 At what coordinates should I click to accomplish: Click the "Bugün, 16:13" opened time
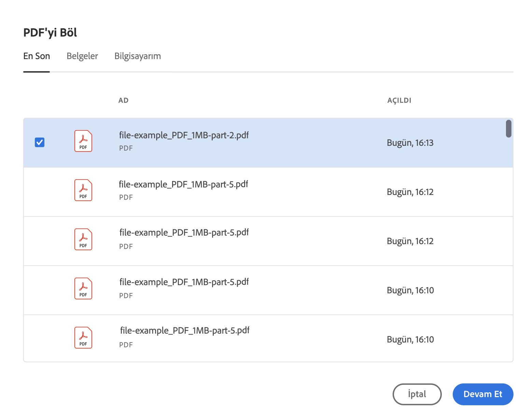(x=410, y=143)
